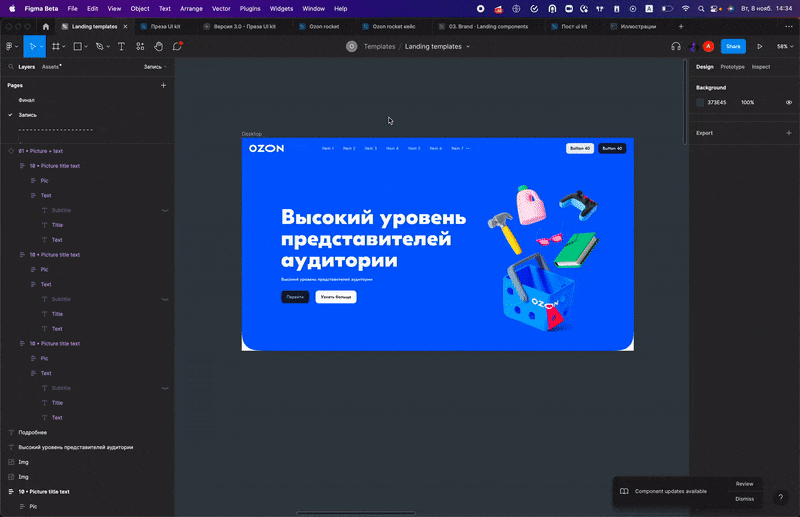
Task: Select the Rectangle shape tool
Action: coord(78,46)
